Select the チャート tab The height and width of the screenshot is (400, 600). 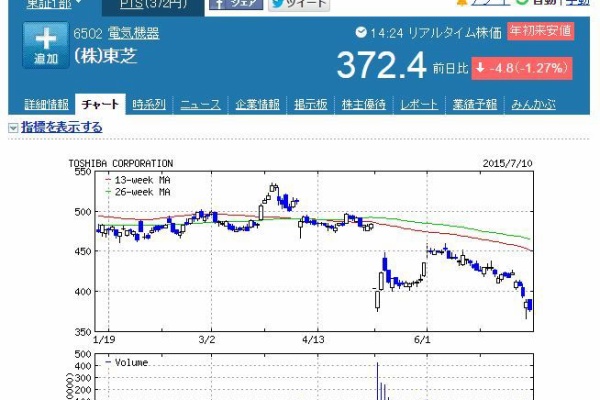(100, 104)
